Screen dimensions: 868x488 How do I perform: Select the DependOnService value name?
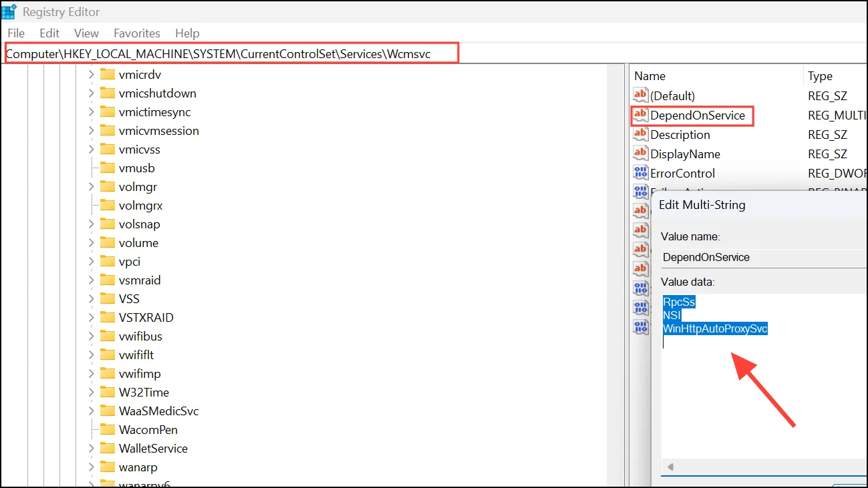[x=698, y=115]
